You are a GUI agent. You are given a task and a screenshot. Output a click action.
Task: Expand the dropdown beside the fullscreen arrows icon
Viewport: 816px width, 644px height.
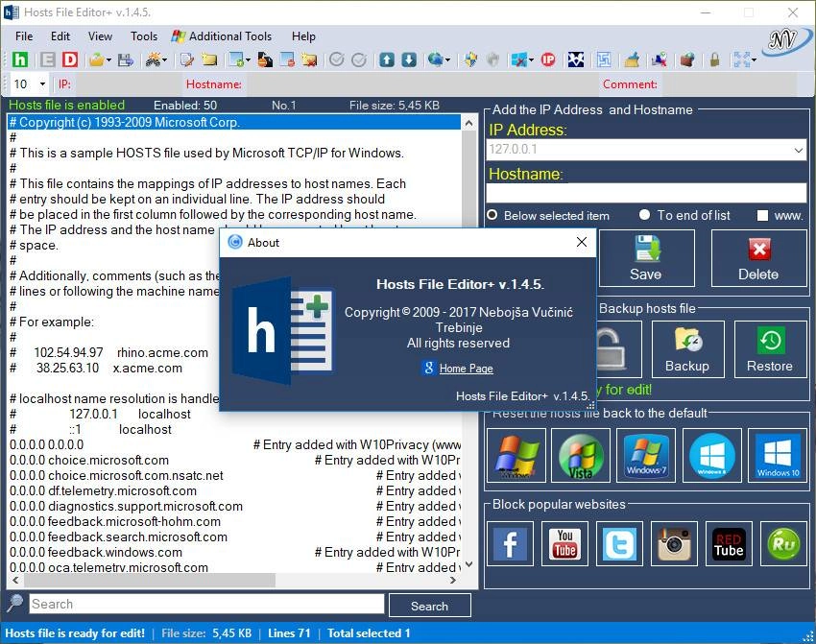tap(754, 60)
